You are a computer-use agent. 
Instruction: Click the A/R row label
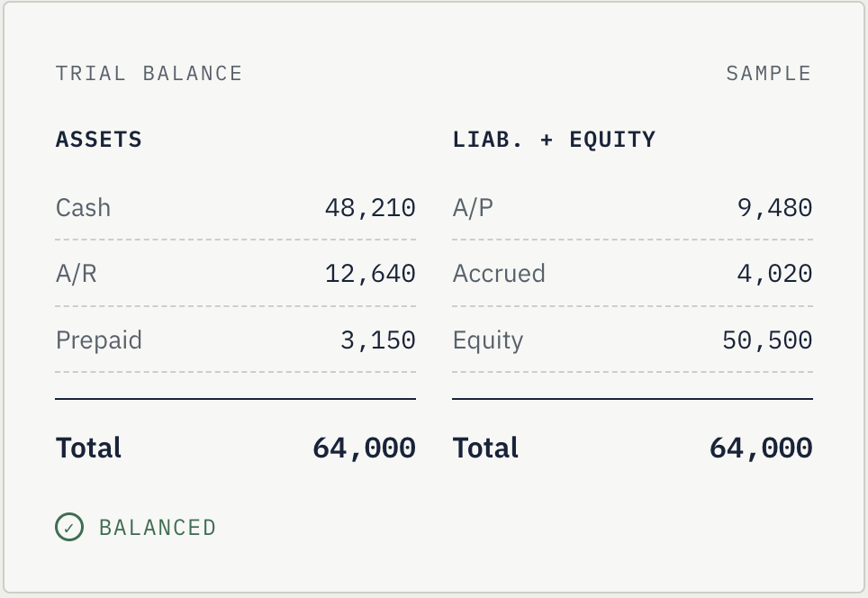[77, 274]
